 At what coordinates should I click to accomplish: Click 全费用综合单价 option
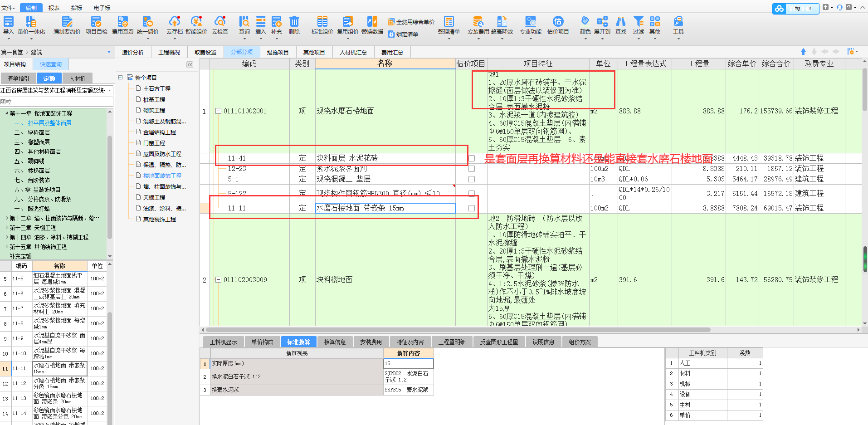point(411,22)
